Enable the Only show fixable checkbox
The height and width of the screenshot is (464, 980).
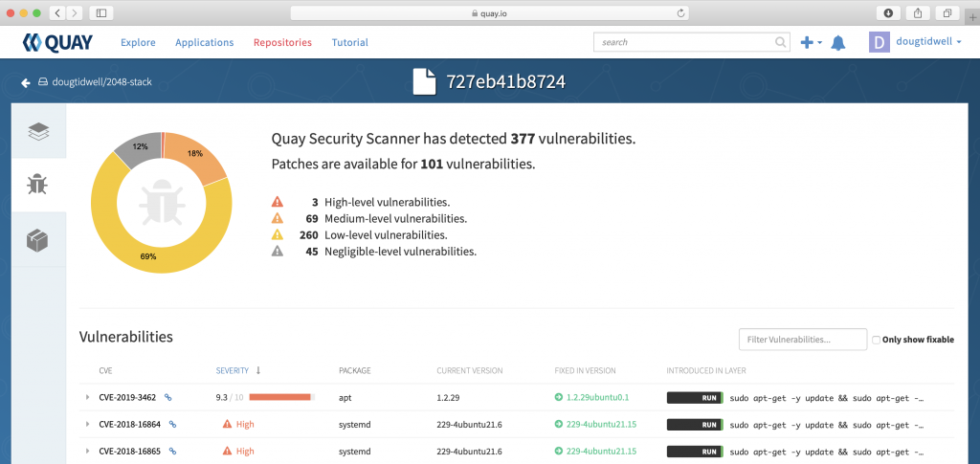point(876,340)
